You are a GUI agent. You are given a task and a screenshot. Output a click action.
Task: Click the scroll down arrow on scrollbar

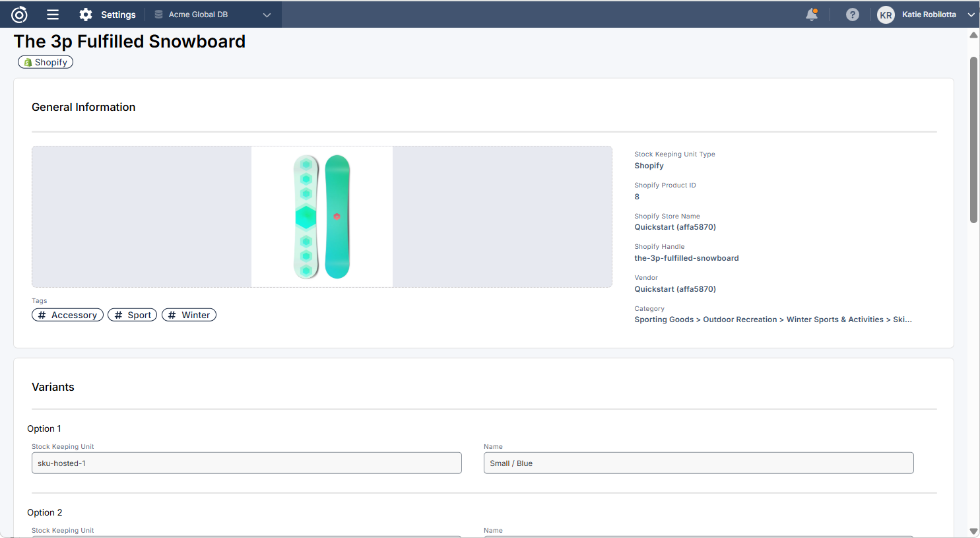tap(973, 531)
